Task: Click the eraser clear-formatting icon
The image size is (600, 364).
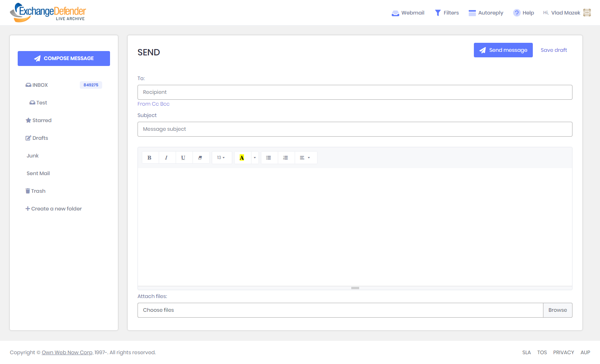Action: tap(200, 157)
